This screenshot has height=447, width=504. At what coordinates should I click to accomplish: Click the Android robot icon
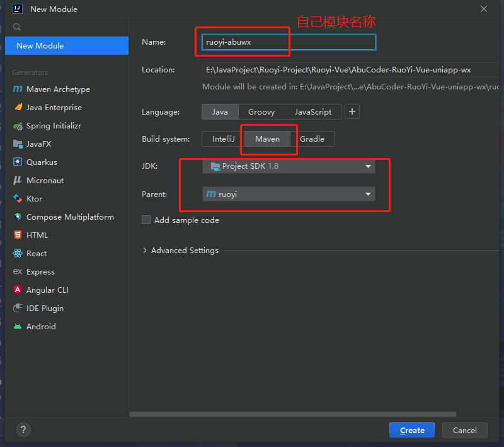18,327
